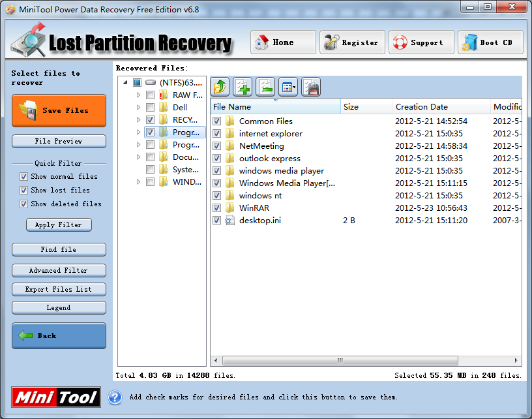This screenshot has width=532, height=419.
Task: Click the go-up-folder toolbar icon
Action: (x=220, y=87)
